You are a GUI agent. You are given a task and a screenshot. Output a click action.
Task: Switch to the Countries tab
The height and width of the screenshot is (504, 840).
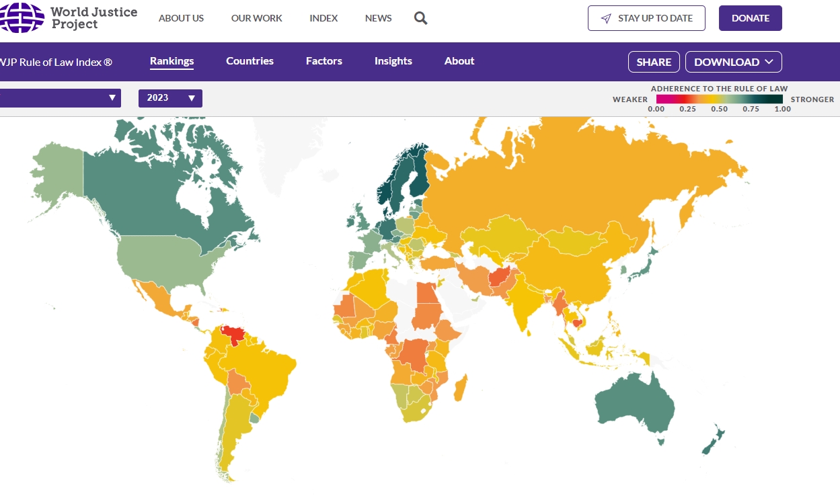[250, 61]
